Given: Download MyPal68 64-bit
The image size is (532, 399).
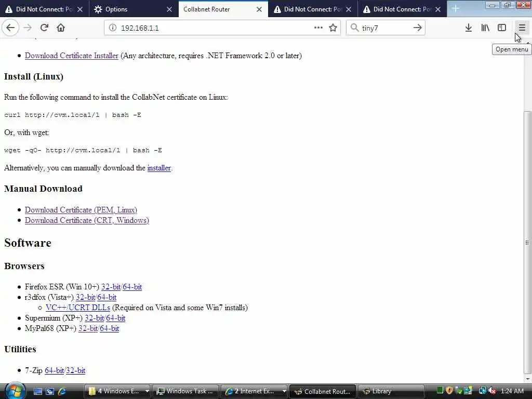Looking at the screenshot, I should pos(110,329).
